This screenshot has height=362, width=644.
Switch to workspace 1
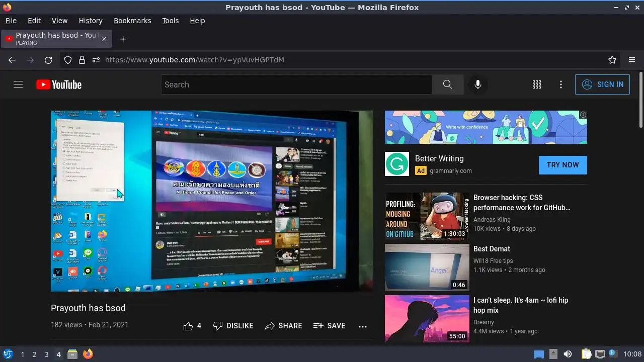(22, 354)
